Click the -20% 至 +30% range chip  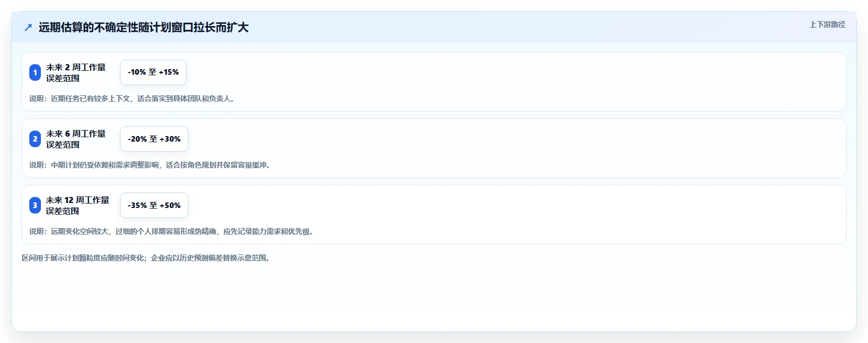[154, 139]
